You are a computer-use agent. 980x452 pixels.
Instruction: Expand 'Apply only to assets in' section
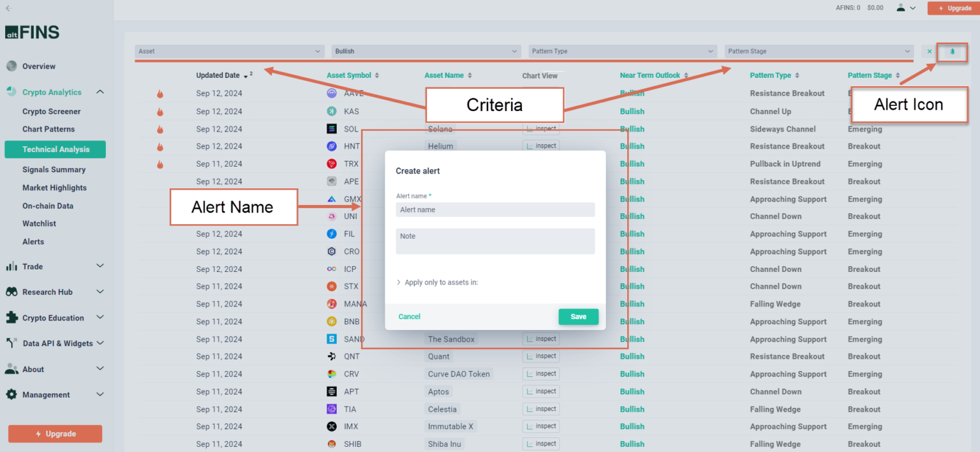[x=437, y=282]
